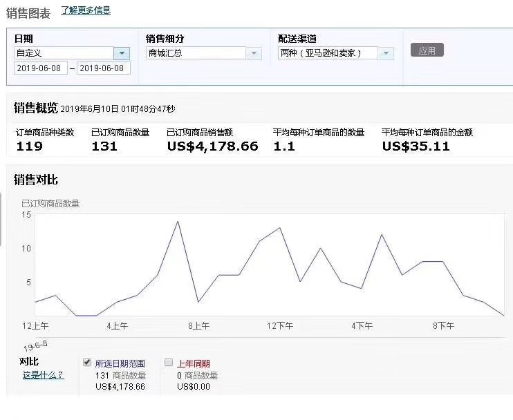The height and width of the screenshot is (420, 513).
Task: Open the 了解更多信息 link
Action: 85,10
